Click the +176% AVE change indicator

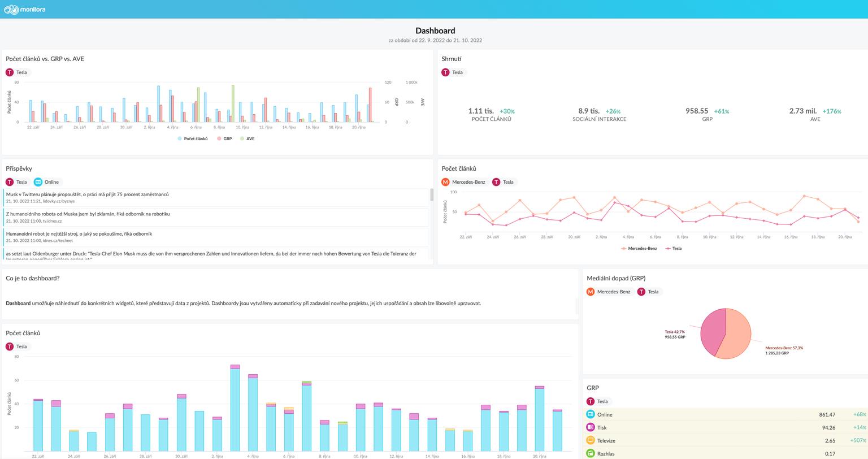pos(832,111)
